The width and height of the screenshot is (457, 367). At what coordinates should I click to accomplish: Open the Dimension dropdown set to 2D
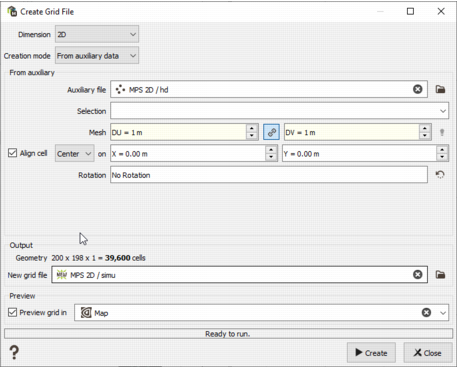(x=97, y=34)
